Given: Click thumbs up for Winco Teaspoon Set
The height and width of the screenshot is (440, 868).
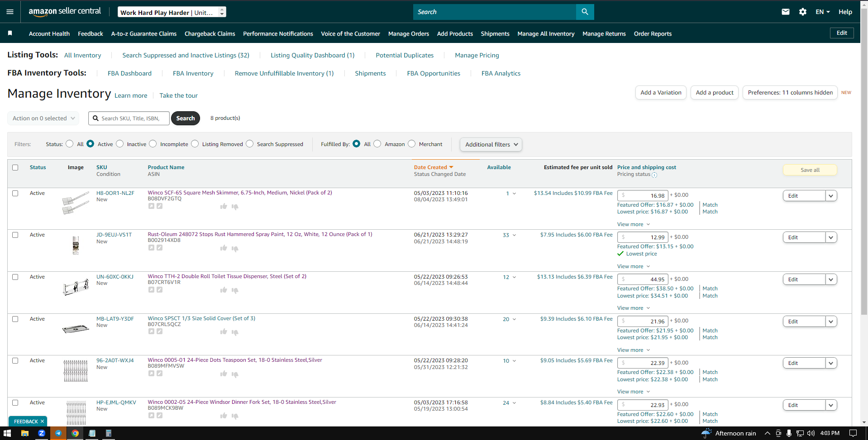Looking at the screenshot, I should 224,374.
